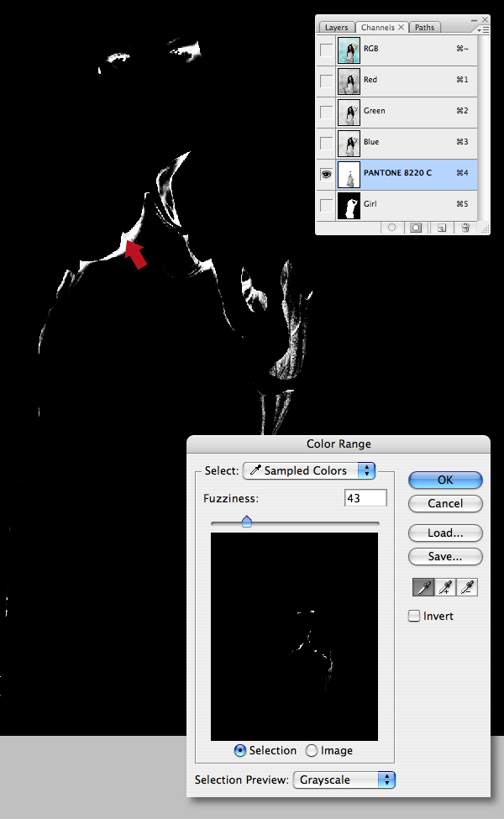This screenshot has height=819, width=504.
Task: Select the PANTONE 8220 C channel row
Action: coord(397,175)
